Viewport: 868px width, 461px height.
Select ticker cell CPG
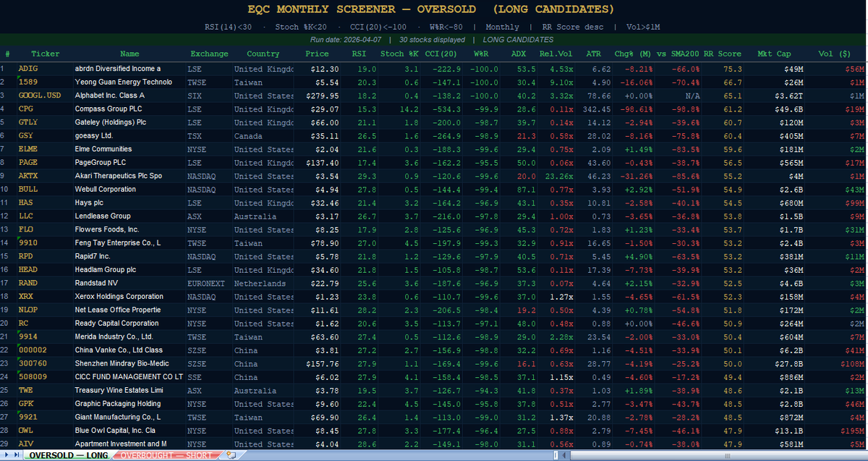click(43, 109)
